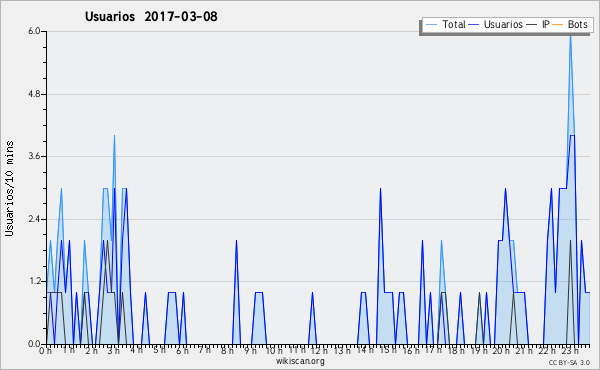Click the 4.8 y-axis value label
This screenshot has width=600, height=370.
point(34,94)
